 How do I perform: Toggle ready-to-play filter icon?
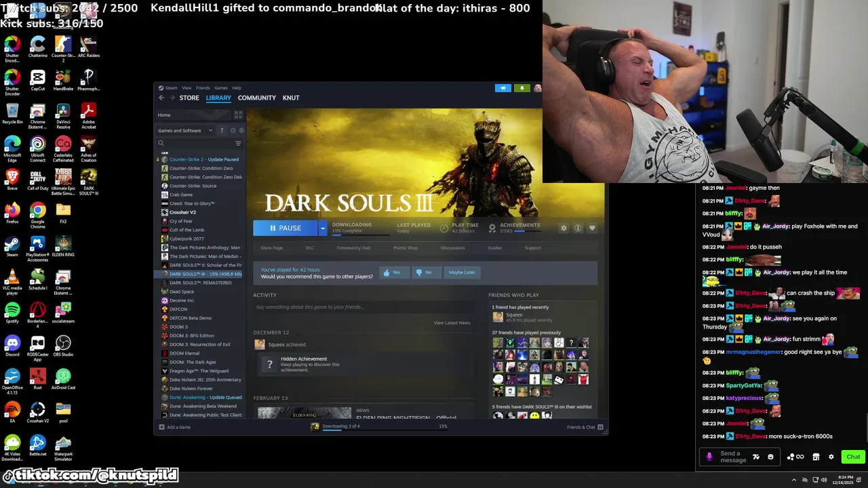pyautogui.click(x=241, y=130)
